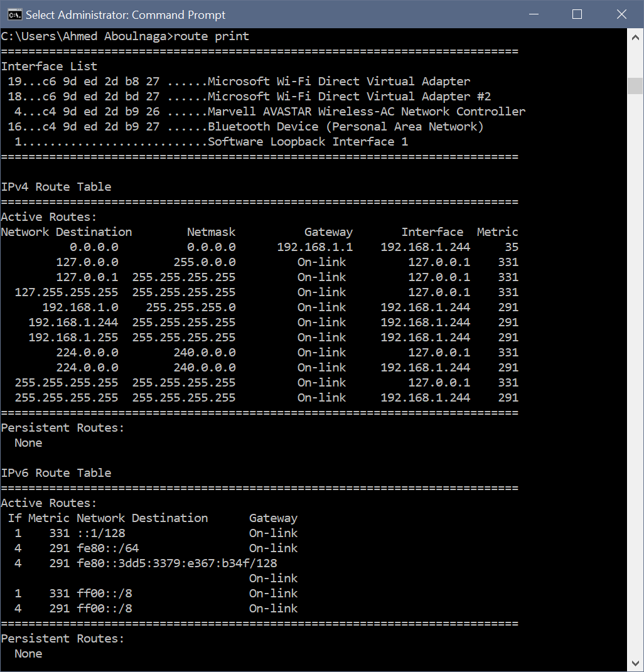Click the scrollbar up arrow
The image size is (644, 672).
click(635, 36)
